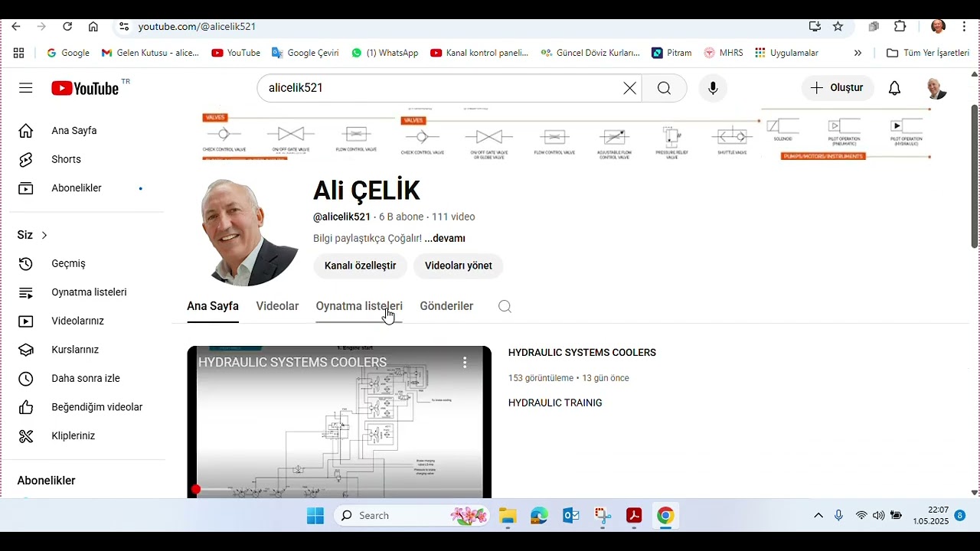Screen dimensions: 980x551
Task: Open the Chrome extensions puzzle icon
Action: (900, 26)
